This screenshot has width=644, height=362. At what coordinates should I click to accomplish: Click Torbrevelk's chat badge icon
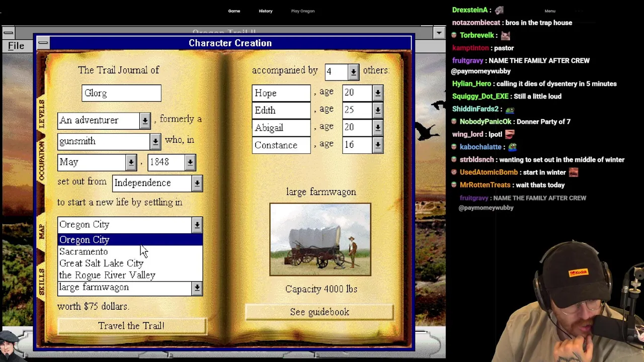click(x=455, y=35)
